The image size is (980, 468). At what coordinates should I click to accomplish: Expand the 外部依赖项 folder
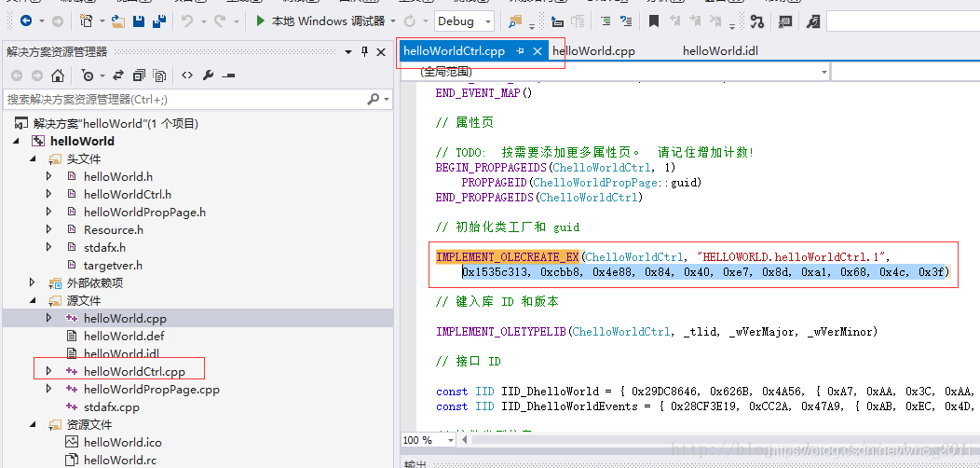pyautogui.click(x=33, y=282)
